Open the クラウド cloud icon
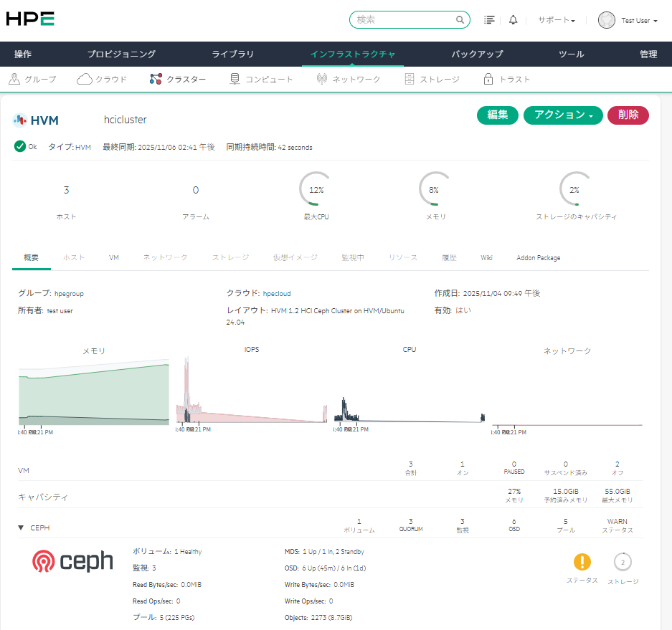This screenshot has width=672, height=630. [84, 80]
